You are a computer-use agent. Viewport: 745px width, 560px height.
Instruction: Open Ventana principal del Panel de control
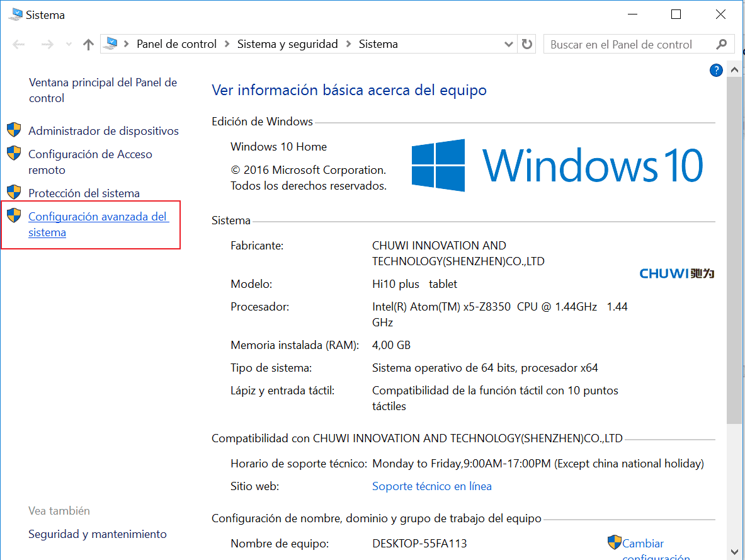point(103,90)
